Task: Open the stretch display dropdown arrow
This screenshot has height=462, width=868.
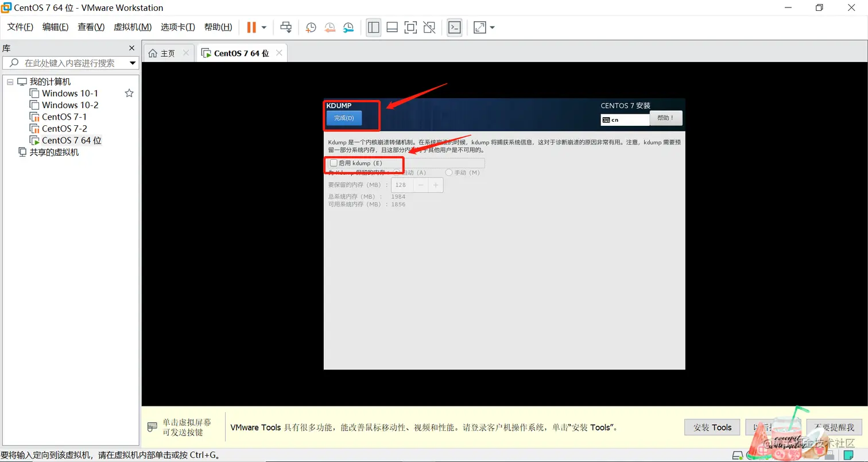Action: [x=492, y=27]
